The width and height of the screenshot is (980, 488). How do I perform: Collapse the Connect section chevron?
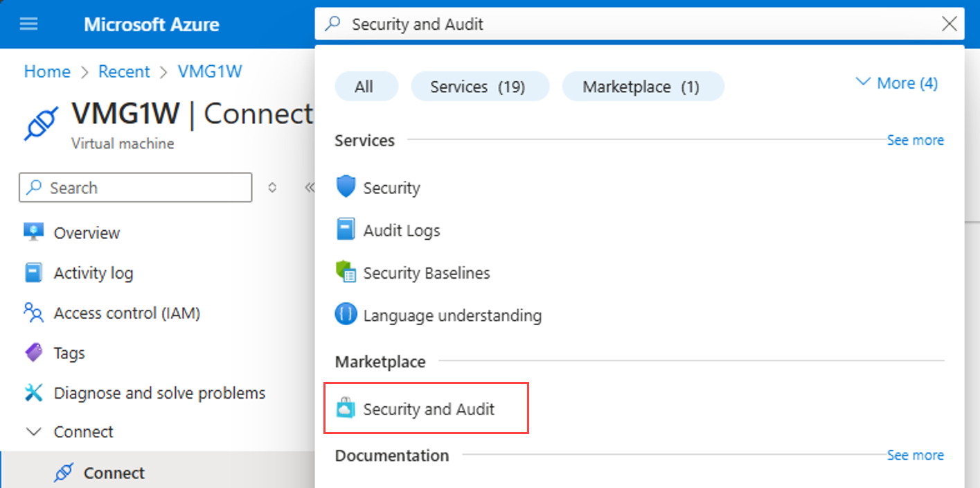point(33,432)
